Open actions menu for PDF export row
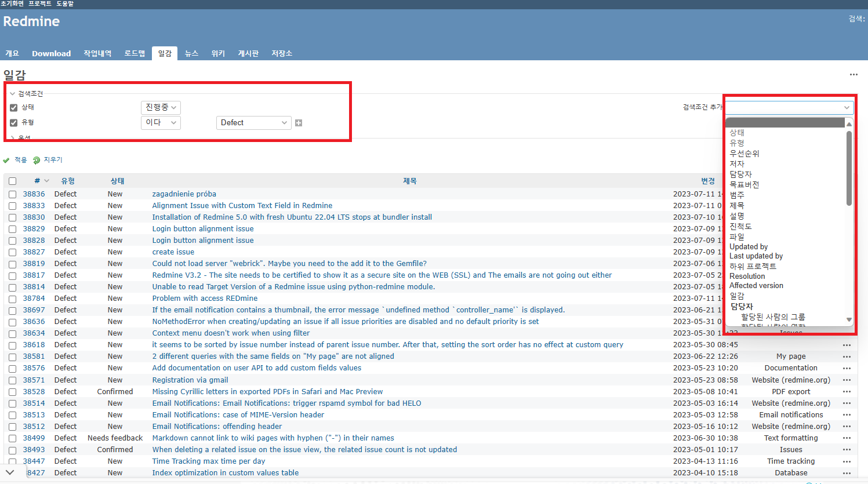This screenshot has height=484, width=868. (x=847, y=392)
